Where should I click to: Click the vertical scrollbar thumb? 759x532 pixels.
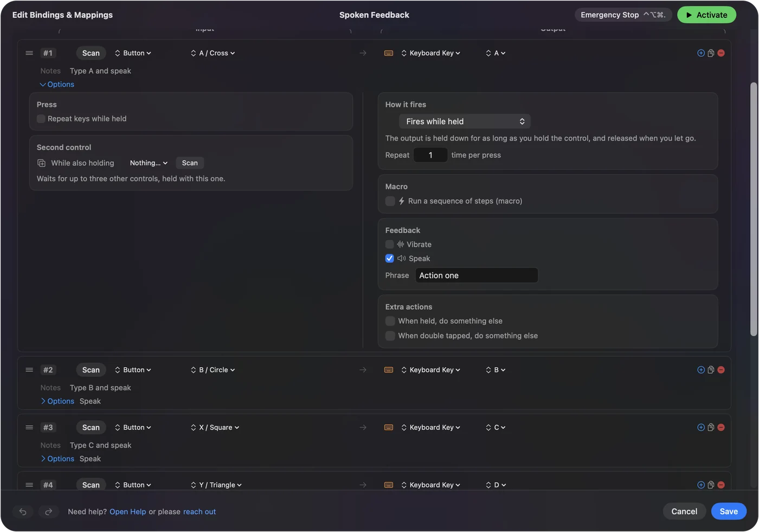(754, 209)
